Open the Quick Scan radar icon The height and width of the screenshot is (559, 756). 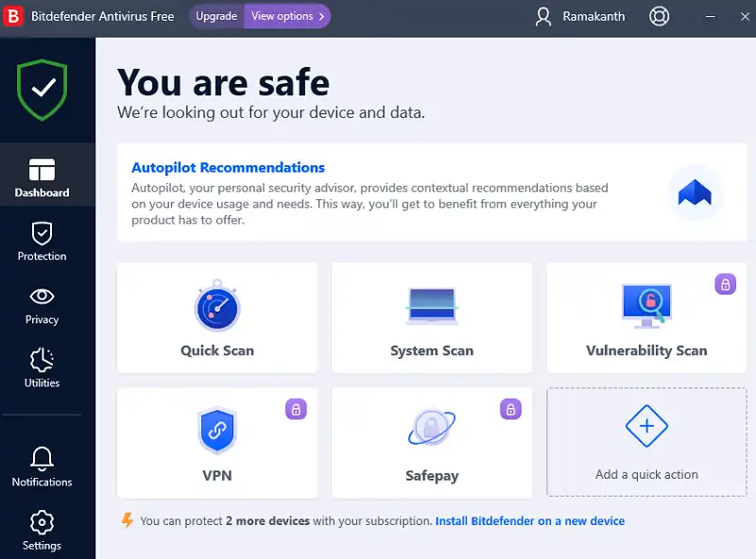tap(217, 307)
